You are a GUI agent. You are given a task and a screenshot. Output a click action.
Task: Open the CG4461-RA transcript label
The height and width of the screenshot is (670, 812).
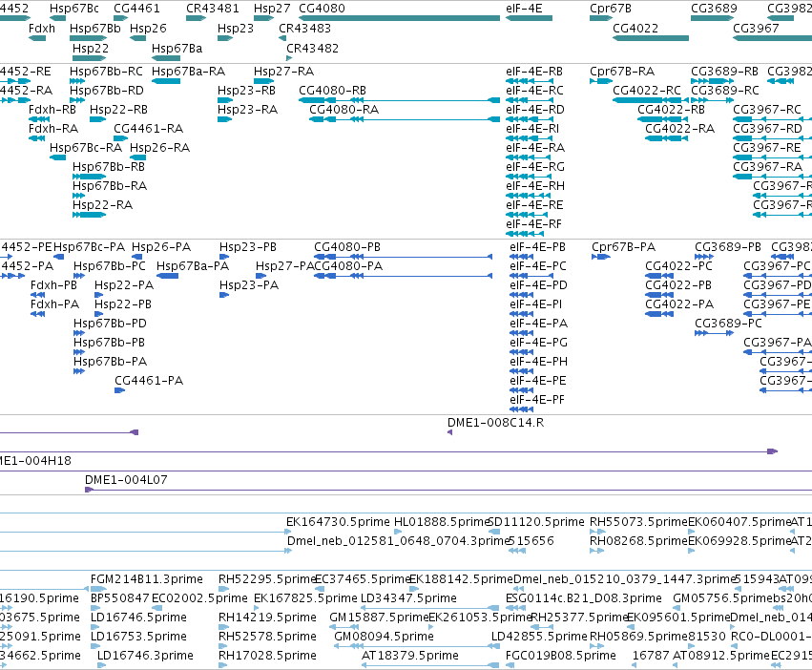(x=148, y=129)
